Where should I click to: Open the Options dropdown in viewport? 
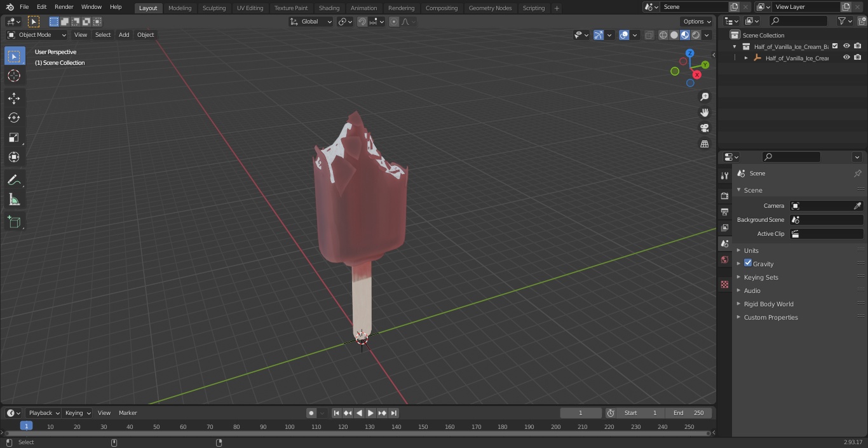coord(697,22)
